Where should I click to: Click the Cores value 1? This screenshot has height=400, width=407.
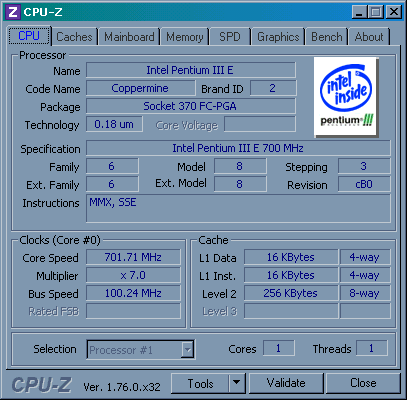(279, 349)
